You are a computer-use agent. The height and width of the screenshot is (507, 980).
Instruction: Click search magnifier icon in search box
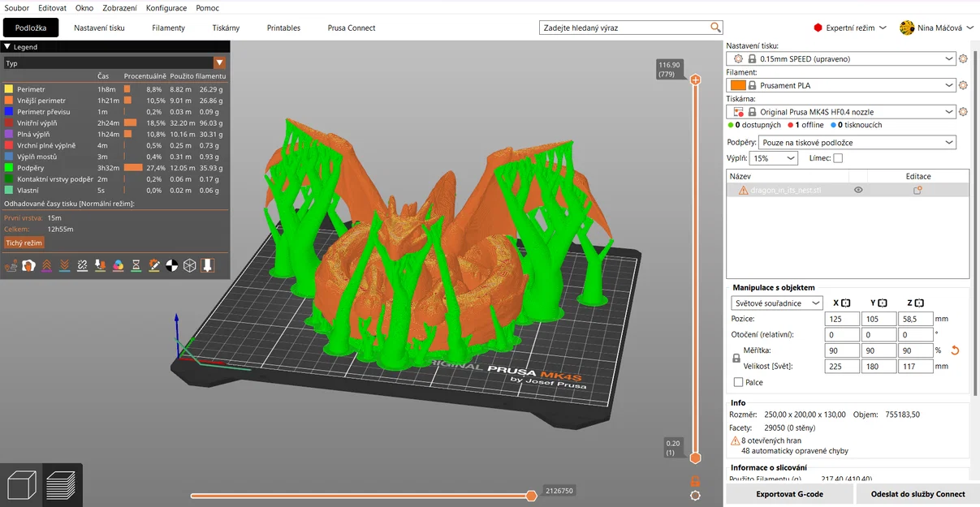(715, 28)
